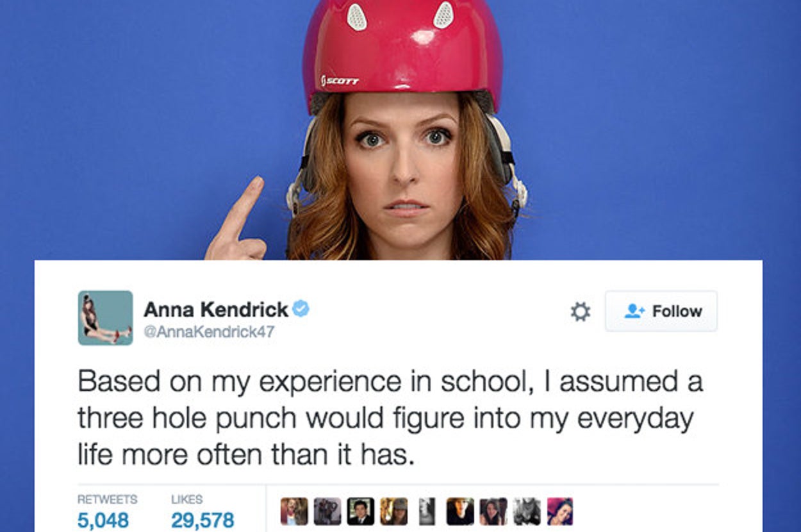Open the narrow black-and-white liker avatar
This screenshot has width=801, height=532.
(x=427, y=511)
